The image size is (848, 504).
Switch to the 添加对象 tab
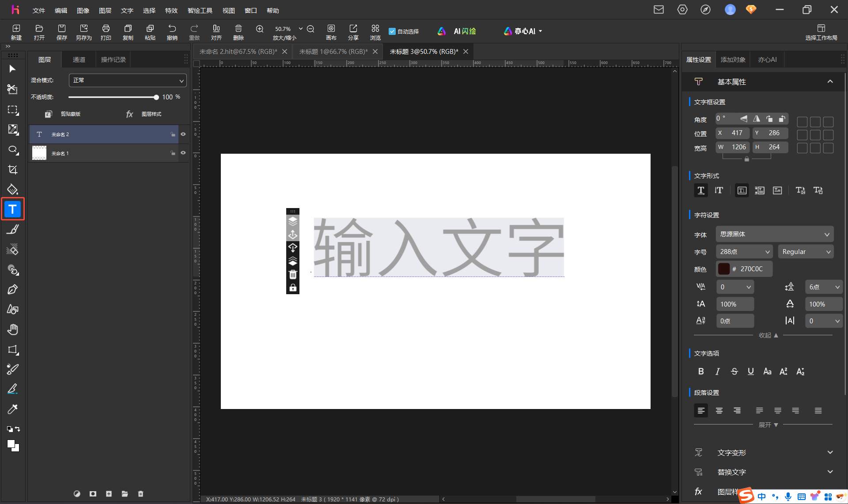coord(733,60)
